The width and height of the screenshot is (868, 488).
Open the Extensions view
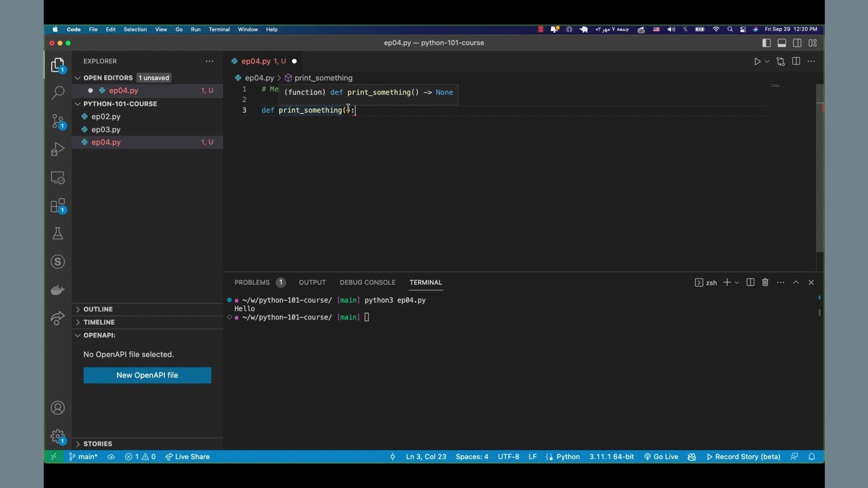[58, 206]
